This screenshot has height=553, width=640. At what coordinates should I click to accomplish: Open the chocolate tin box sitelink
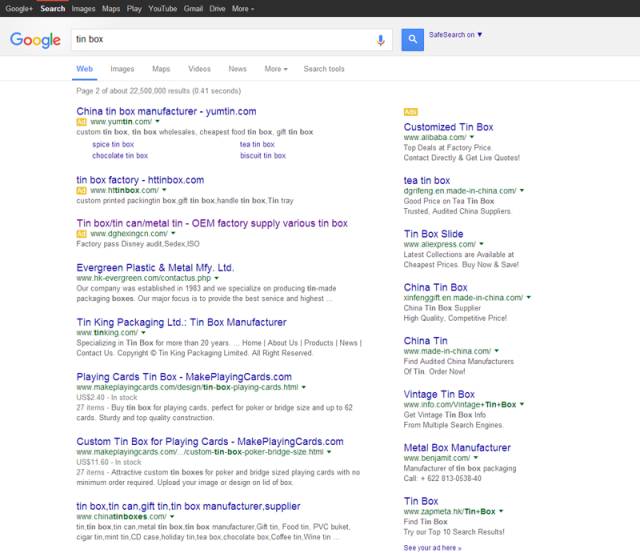[120, 155]
